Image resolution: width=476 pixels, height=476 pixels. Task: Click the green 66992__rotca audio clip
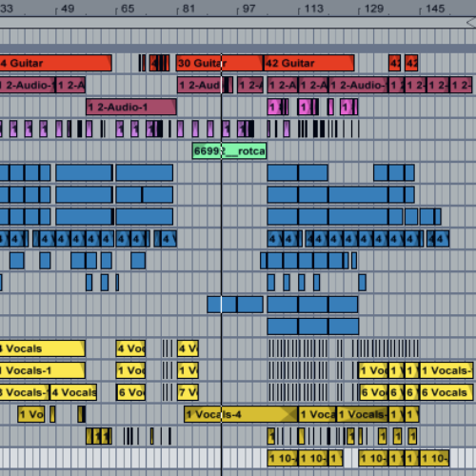tap(229, 150)
